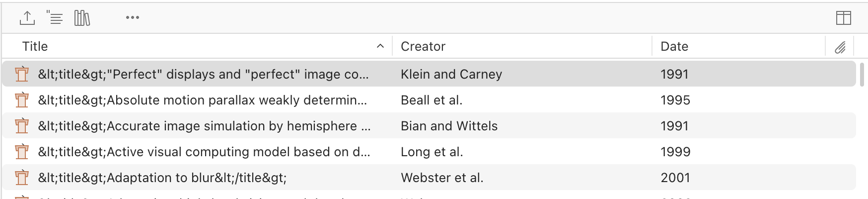The image size is (868, 199).
Task: Sort items by the Title column header
Action: point(35,46)
